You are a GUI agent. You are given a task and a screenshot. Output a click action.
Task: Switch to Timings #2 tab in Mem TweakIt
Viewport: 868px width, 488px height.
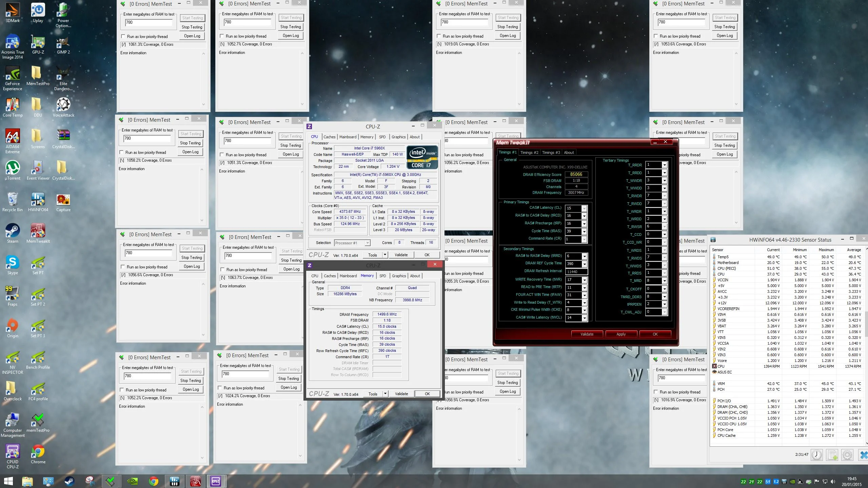click(x=529, y=152)
